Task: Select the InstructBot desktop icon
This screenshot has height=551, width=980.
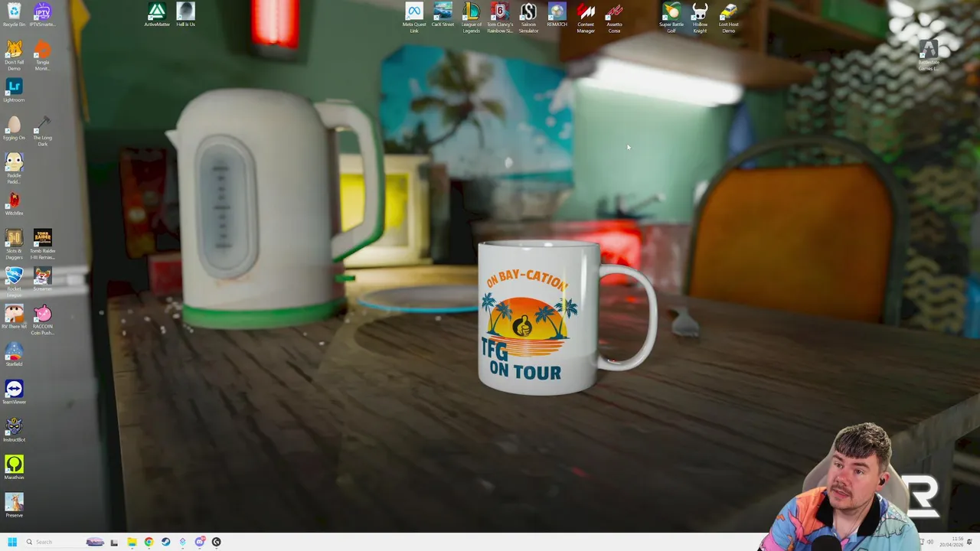Action: (x=14, y=430)
